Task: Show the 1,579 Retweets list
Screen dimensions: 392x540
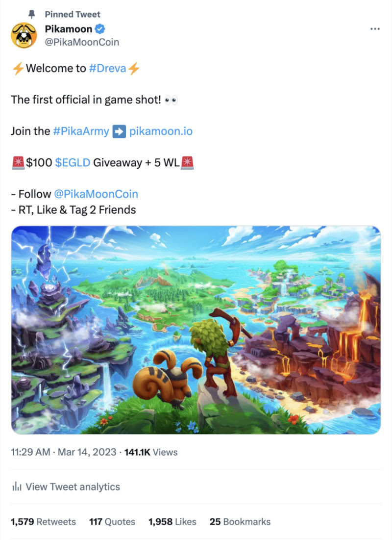Action: tap(43, 522)
